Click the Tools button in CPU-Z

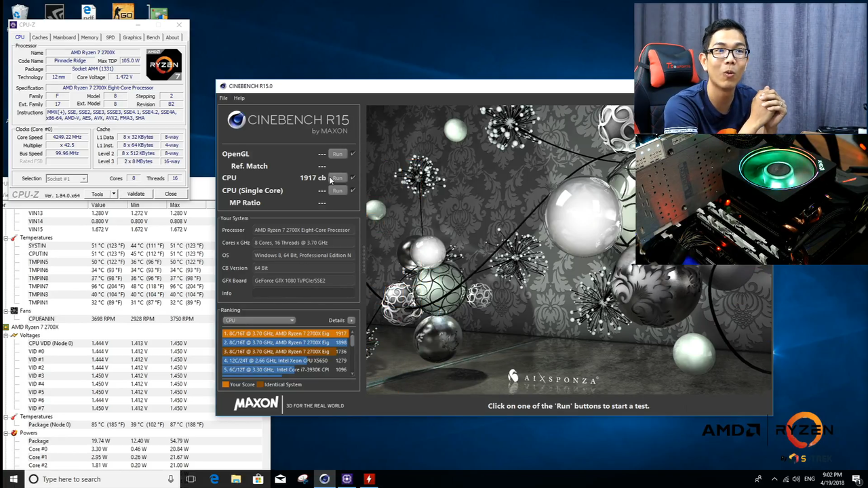click(x=98, y=194)
